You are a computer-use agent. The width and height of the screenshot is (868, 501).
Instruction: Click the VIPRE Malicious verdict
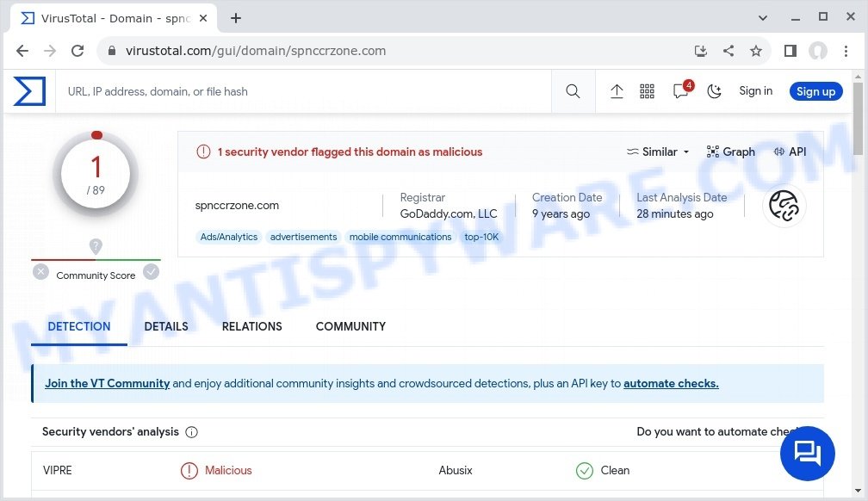[x=216, y=471]
